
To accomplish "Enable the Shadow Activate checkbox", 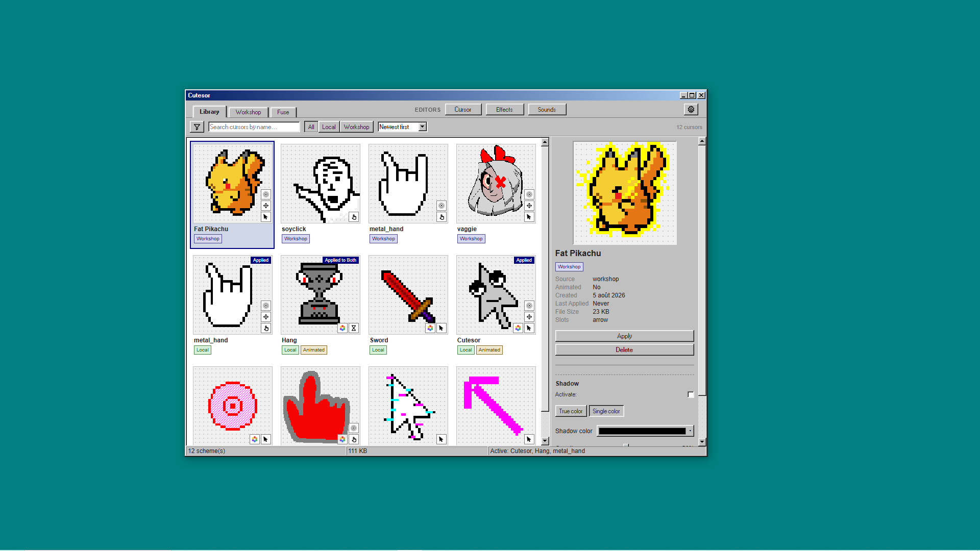I will coord(691,394).
